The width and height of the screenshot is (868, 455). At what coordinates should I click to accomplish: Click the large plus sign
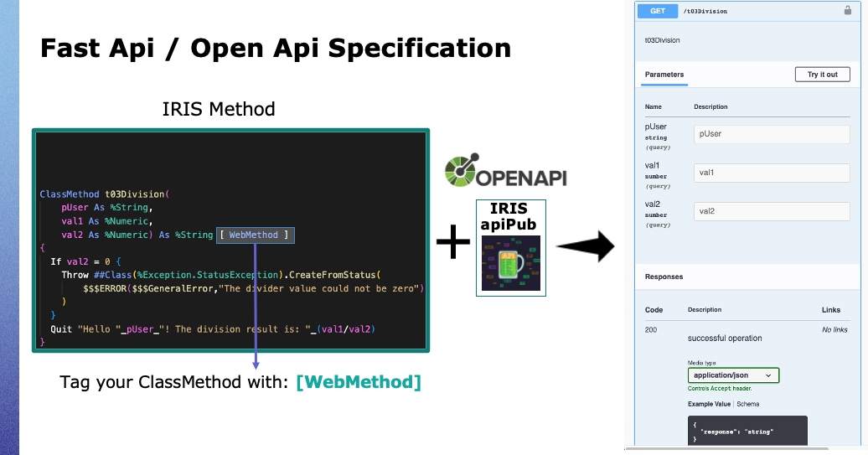[x=453, y=244]
